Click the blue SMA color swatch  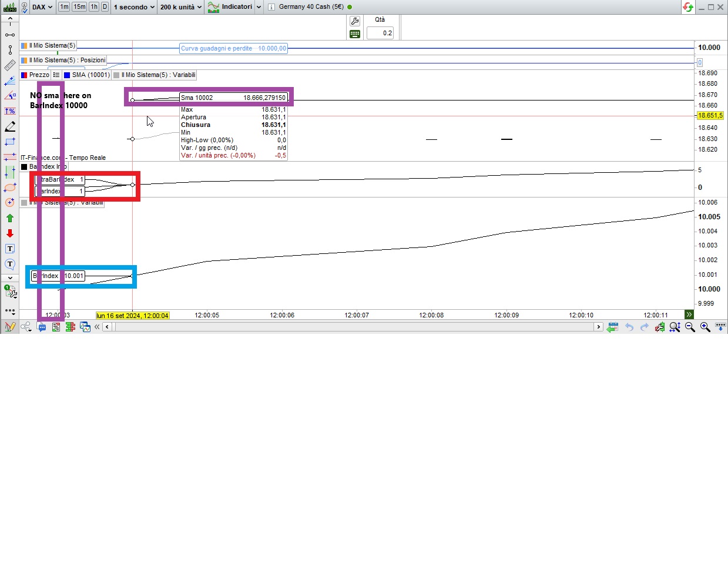pos(67,75)
